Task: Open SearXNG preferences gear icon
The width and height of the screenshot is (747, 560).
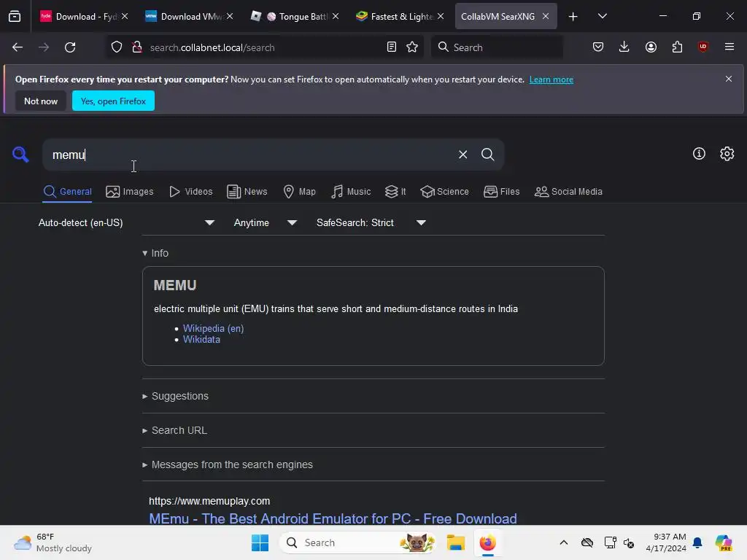Action: 727,153
